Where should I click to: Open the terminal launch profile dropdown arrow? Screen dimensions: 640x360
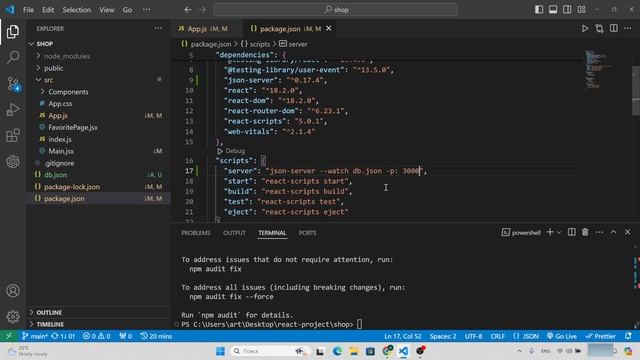tap(559, 233)
